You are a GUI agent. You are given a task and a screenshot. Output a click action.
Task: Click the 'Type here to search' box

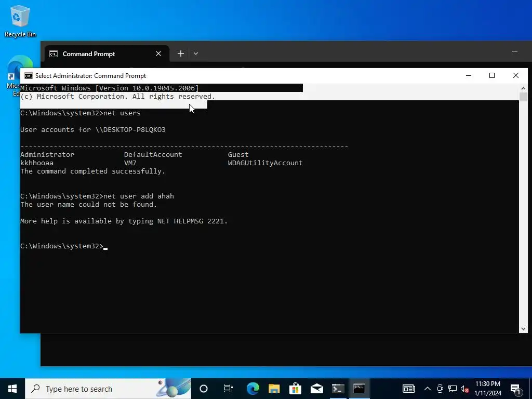108,389
